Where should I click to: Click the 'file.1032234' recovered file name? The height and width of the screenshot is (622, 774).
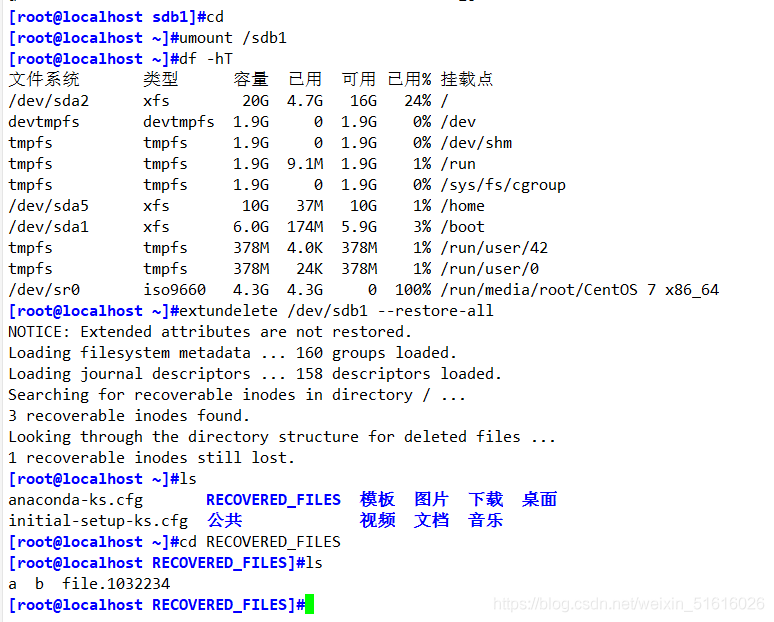(x=116, y=584)
